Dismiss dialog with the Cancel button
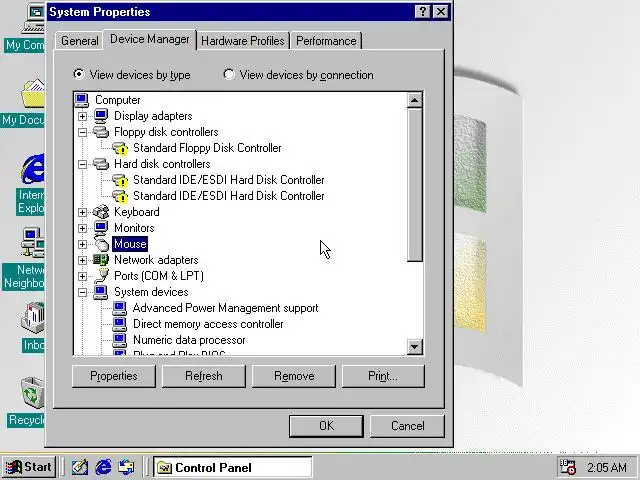This screenshot has width=640, height=480. (407, 426)
